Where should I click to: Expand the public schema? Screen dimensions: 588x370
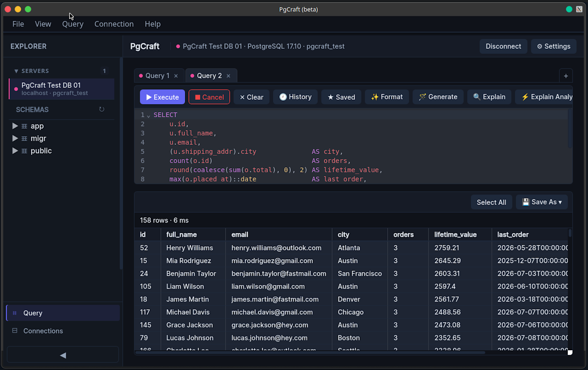coord(15,151)
